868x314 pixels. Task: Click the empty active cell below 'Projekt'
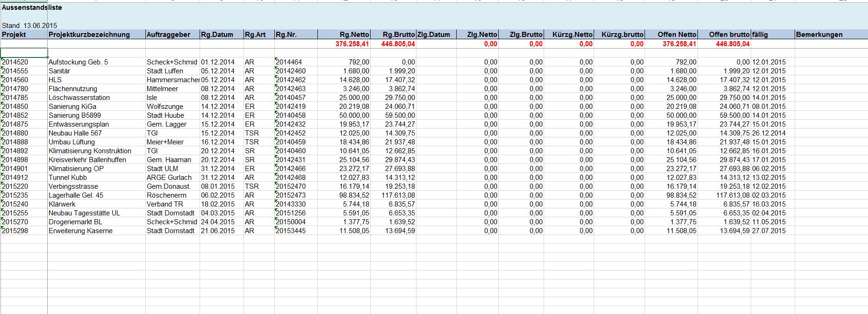[24, 53]
